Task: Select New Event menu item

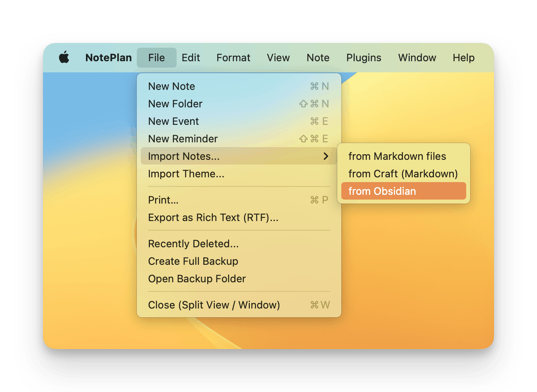Action: pos(239,121)
